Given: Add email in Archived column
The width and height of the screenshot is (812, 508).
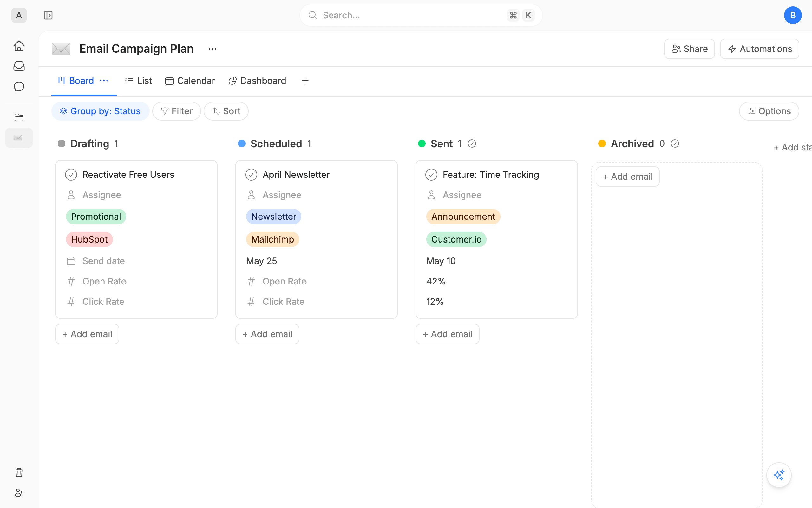Looking at the screenshot, I should (x=627, y=177).
